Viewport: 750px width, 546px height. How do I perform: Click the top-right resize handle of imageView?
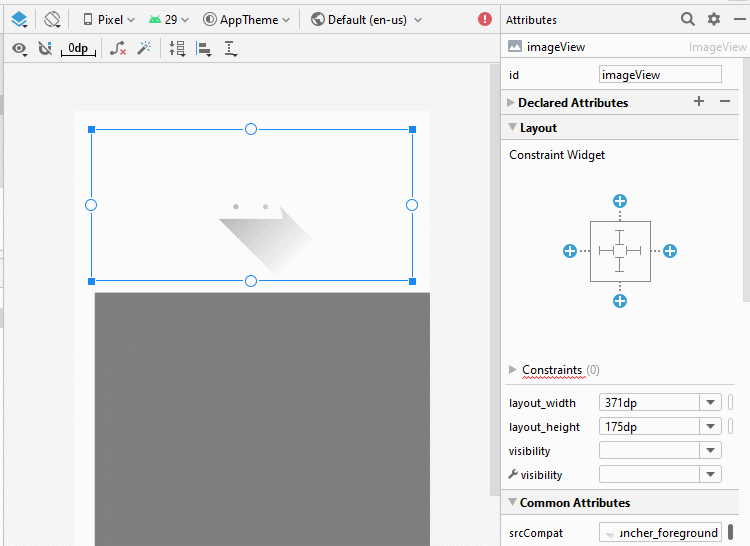[412, 130]
